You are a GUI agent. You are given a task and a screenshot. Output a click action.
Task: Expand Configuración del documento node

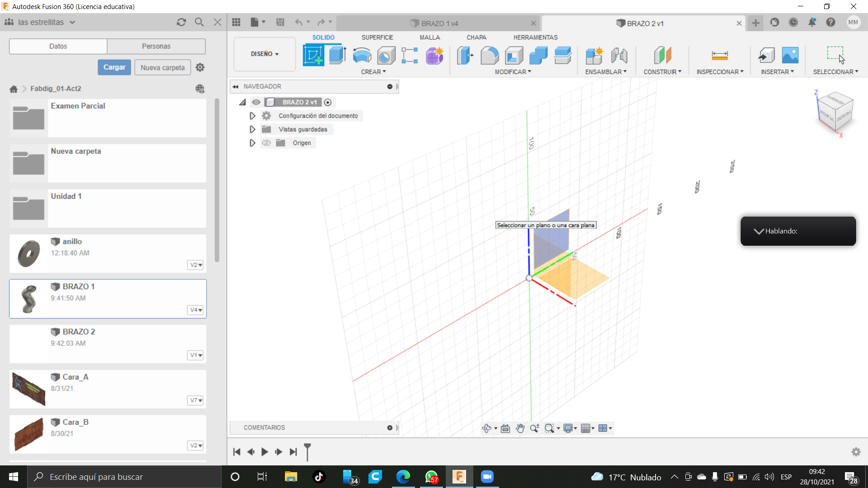pos(252,116)
